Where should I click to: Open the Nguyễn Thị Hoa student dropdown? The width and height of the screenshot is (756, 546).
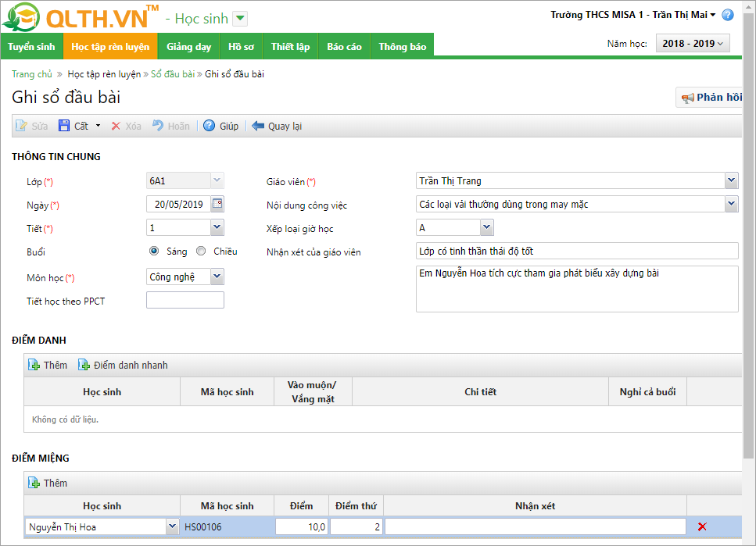coord(172,526)
